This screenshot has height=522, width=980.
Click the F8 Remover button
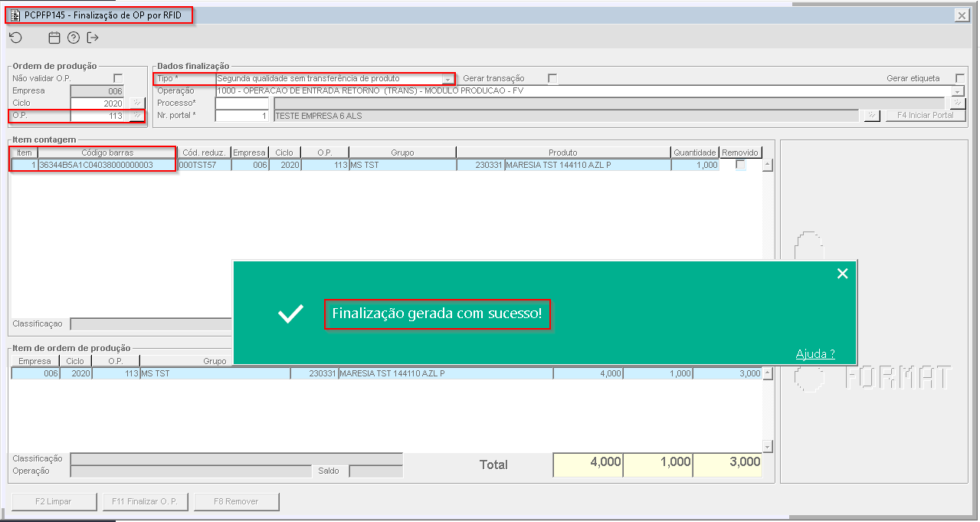click(237, 501)
